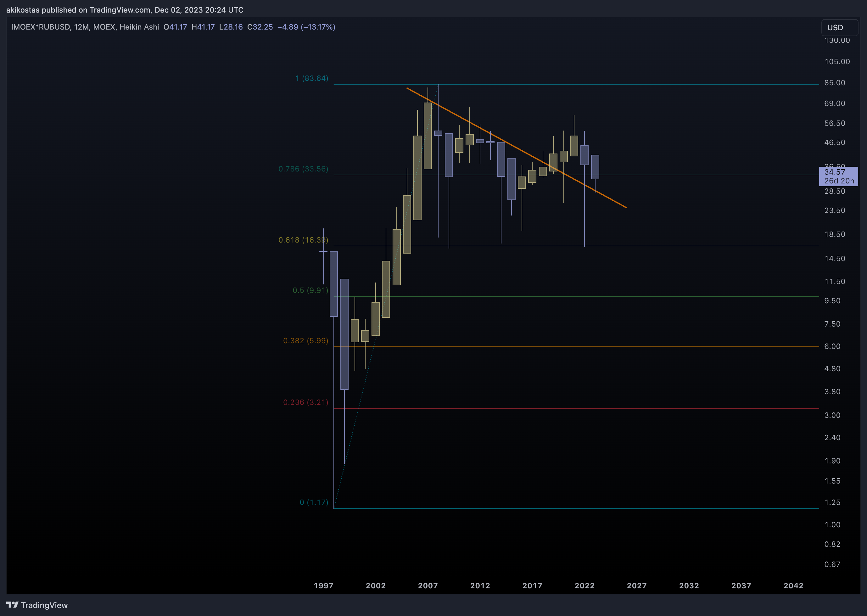Click the 4.80 price axis label
867x616 pixels.
pos(832,369)
